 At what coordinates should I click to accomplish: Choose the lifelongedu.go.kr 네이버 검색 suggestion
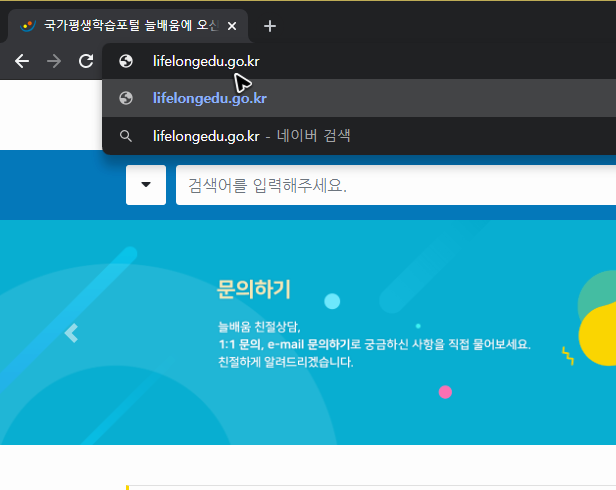(359, 136)
